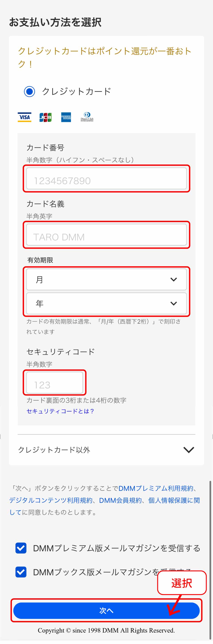
Task: Open the DMM会員規約 link
Action: coord(120,500)
